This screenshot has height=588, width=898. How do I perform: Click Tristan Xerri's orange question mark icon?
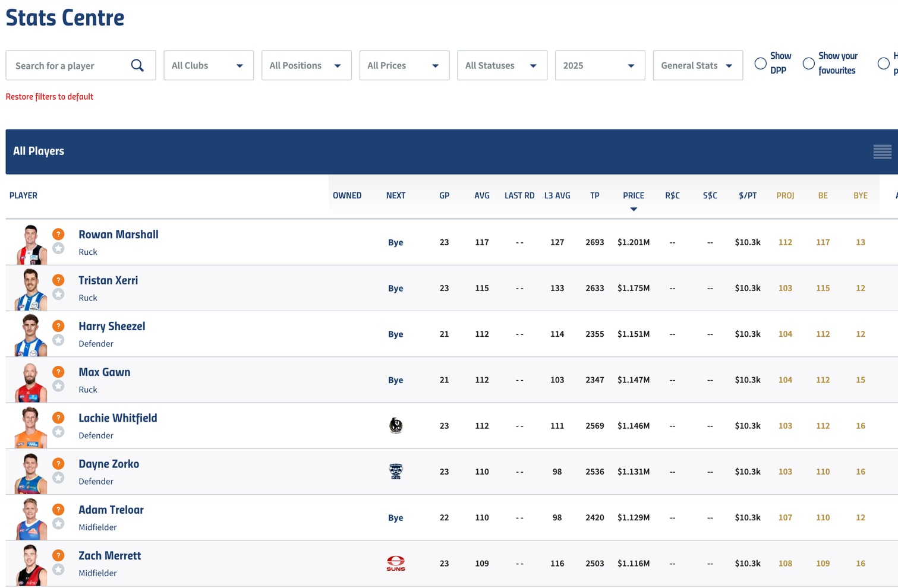coord(58,280)
